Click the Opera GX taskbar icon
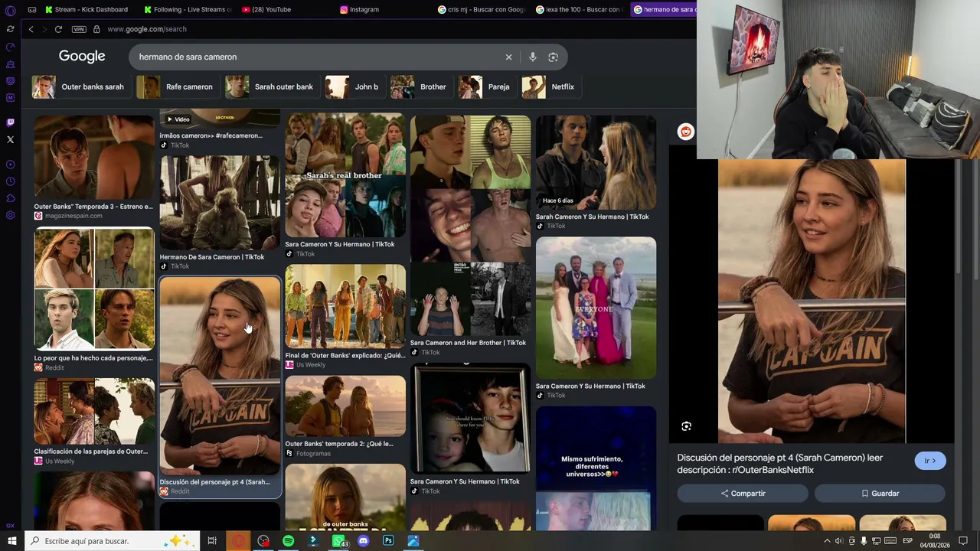The image size is (980, 551). 238,541
